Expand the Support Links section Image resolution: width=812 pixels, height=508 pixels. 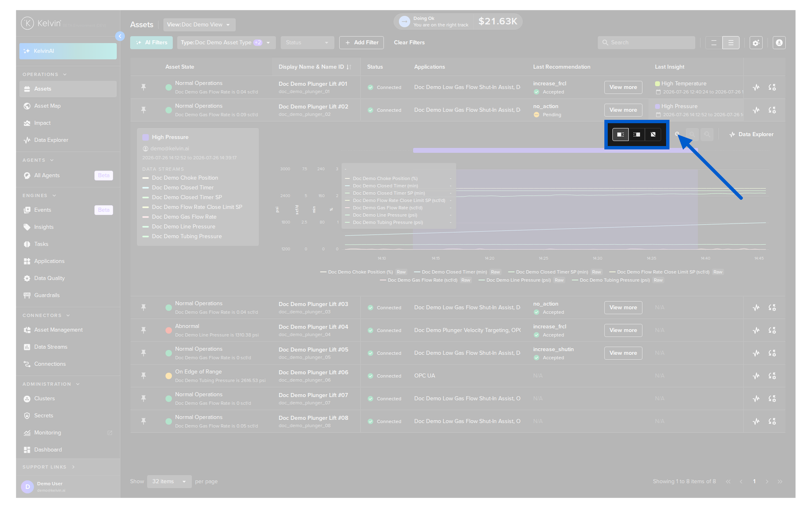point(73,467)
